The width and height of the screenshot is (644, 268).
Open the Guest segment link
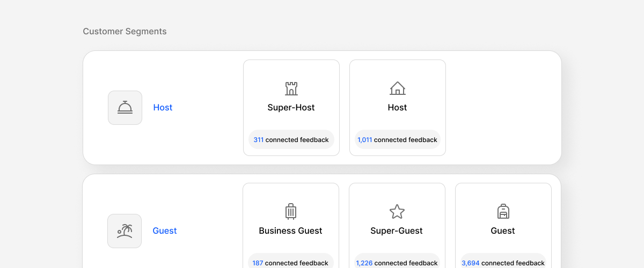pyautogui.click(x=165, y=231)
